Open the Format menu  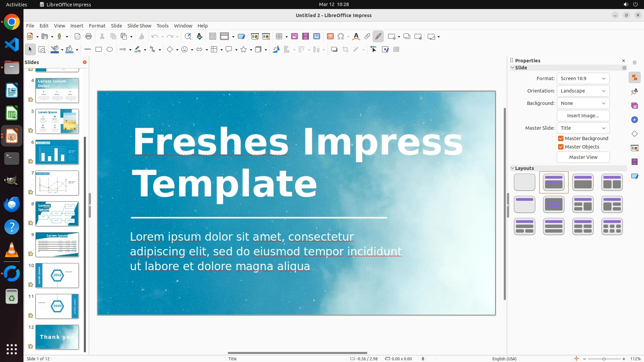97,26
